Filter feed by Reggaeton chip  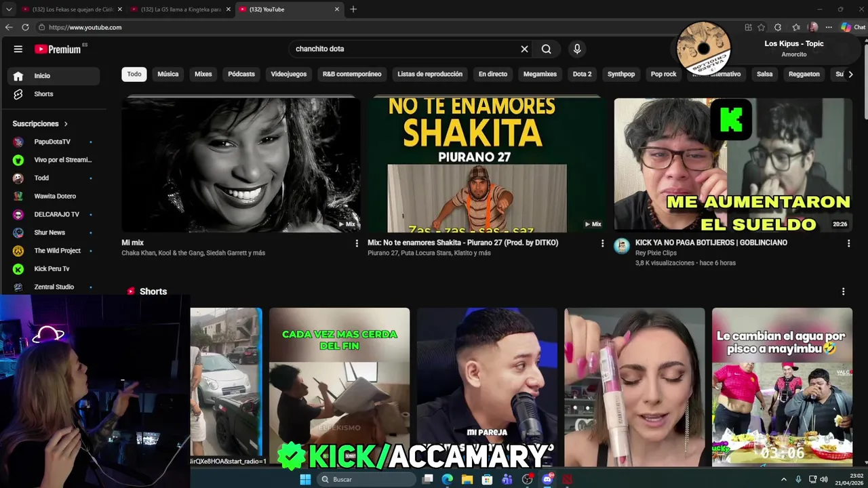(x=804, y=74)
